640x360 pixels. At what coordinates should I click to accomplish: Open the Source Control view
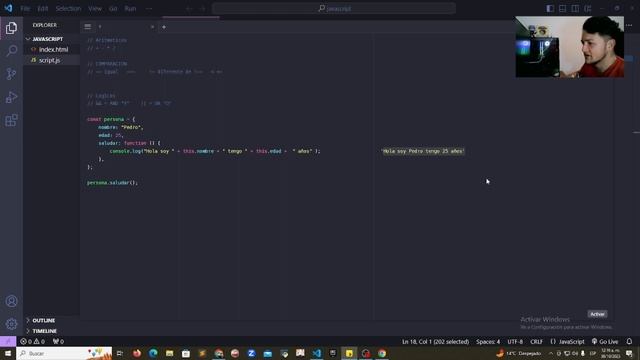11,74
